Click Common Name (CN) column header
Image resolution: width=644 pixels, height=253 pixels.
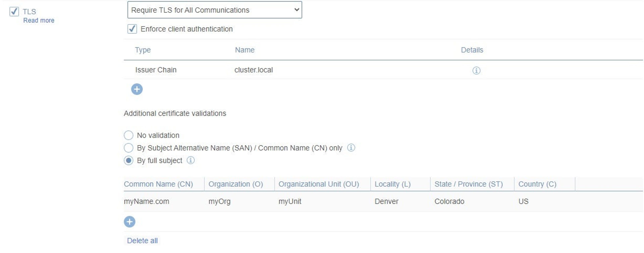pos(158,184)
